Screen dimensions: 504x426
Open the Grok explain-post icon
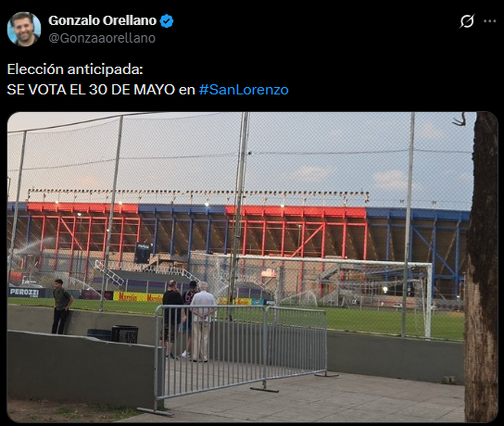click(x=467, y=21)
